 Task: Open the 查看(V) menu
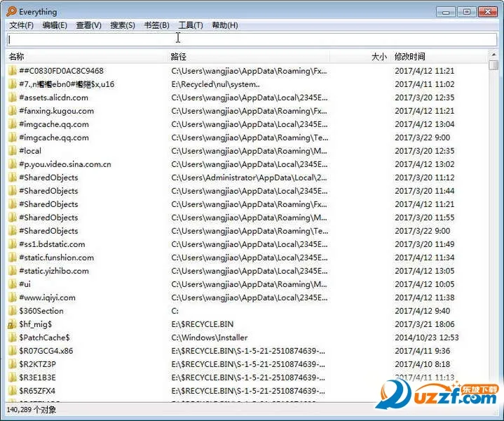[x=89, y=25]
